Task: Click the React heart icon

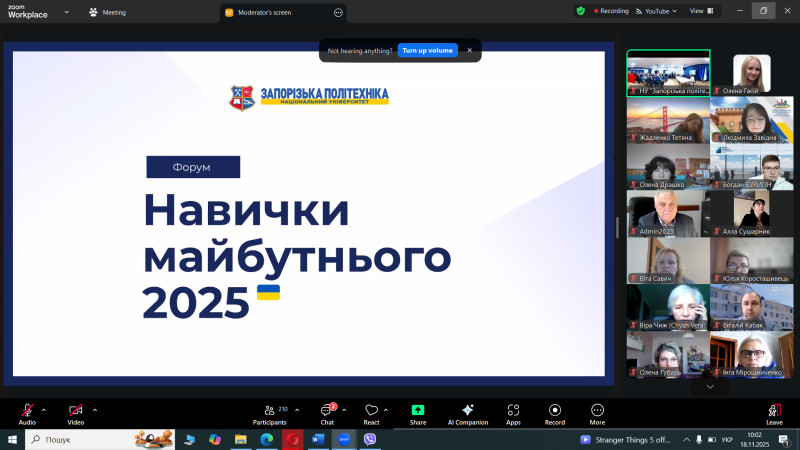Action: coord(371,411)
